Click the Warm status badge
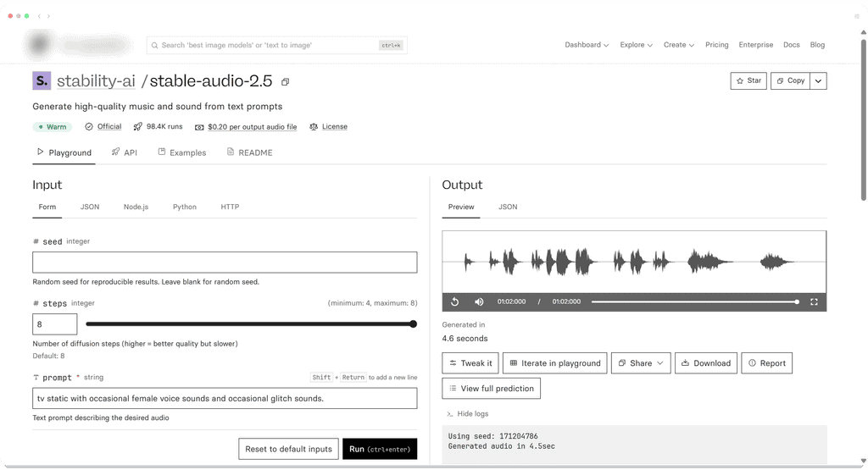Image resolution: width=868 pixels, height=470 pixels. click(x=53, y=127)
